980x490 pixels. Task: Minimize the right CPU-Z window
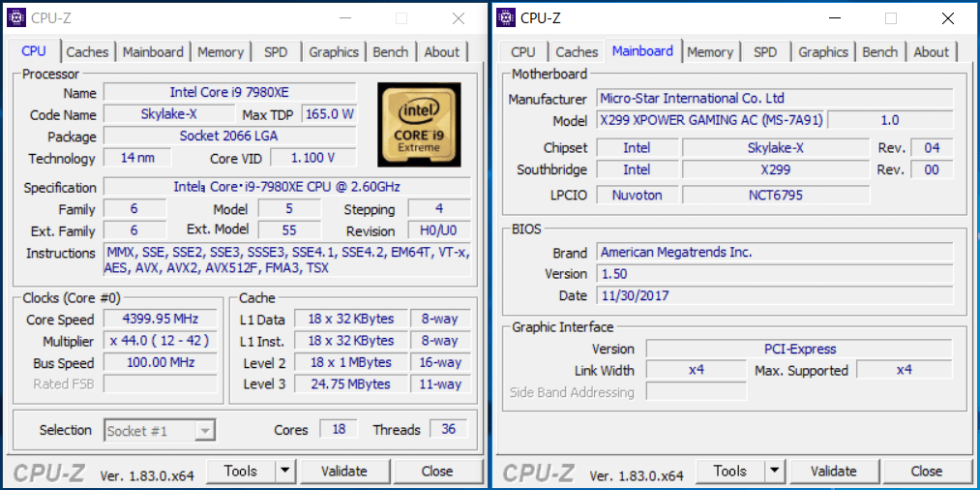coord(834,18)
